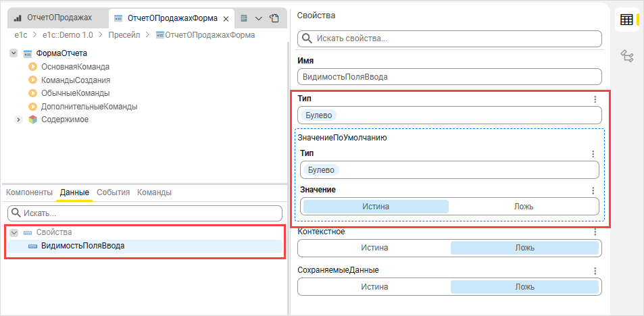The image size is (644, 316).
Task: Collapse the Свойства group in data list
Action: tap(14, 233)
